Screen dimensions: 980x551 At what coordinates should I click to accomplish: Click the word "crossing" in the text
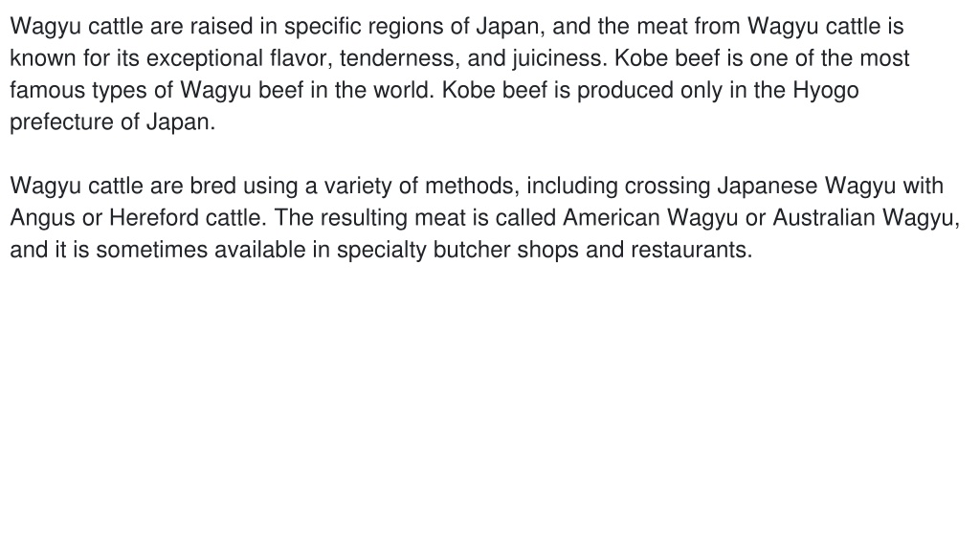[667, 187]
